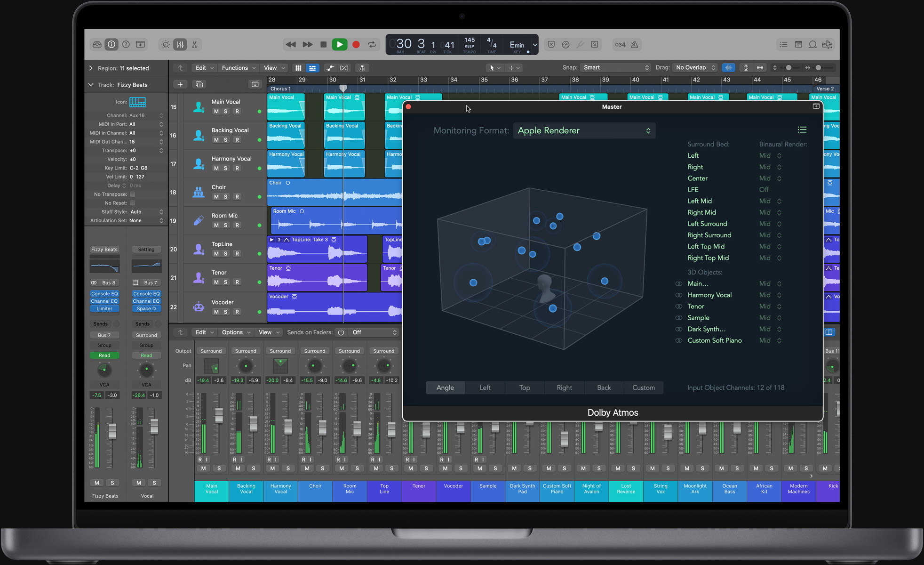This screenshot has height=565, width=924.
Task: Open the List Editors icon
Action: pyautogui.click(x=783, y=44)
